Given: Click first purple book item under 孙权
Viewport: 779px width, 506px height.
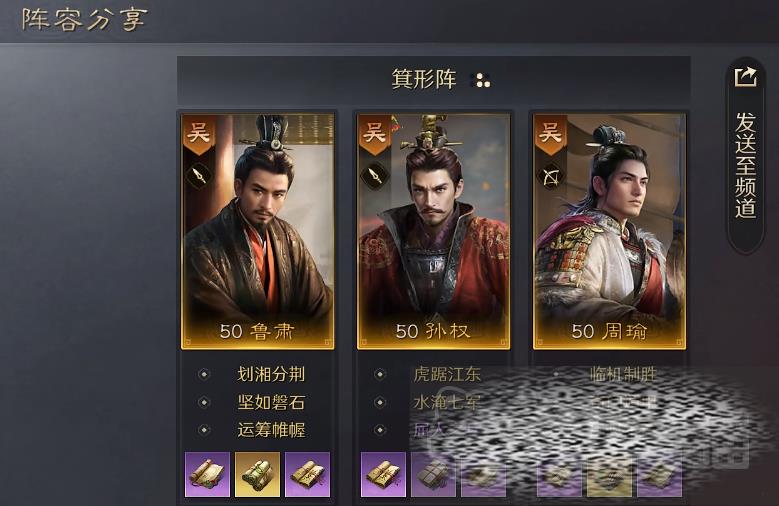Looking at the screenshot, I should (383, 474).
